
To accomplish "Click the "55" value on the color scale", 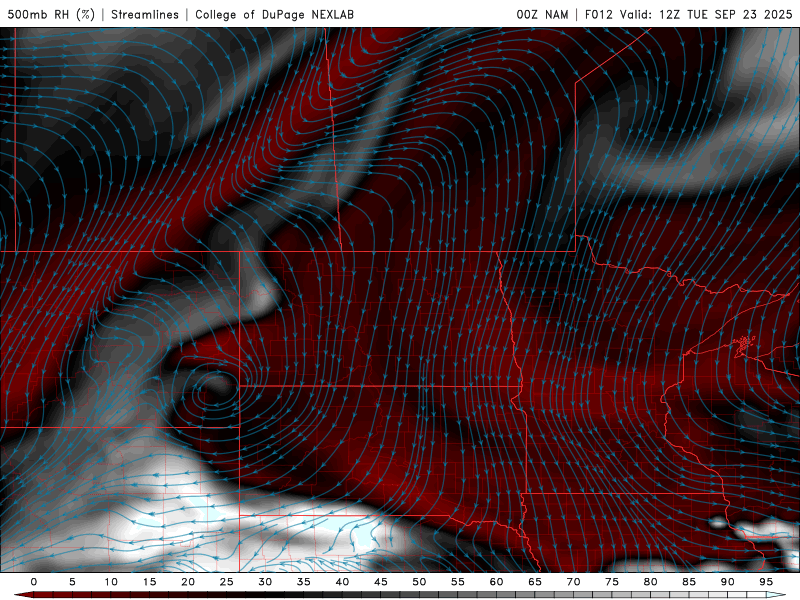I will coord(458,582).
